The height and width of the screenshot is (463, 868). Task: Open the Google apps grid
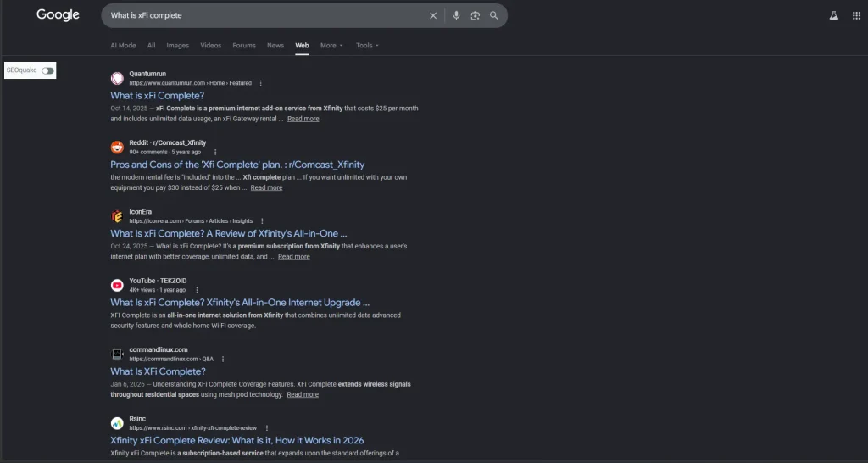click(856, 15)
